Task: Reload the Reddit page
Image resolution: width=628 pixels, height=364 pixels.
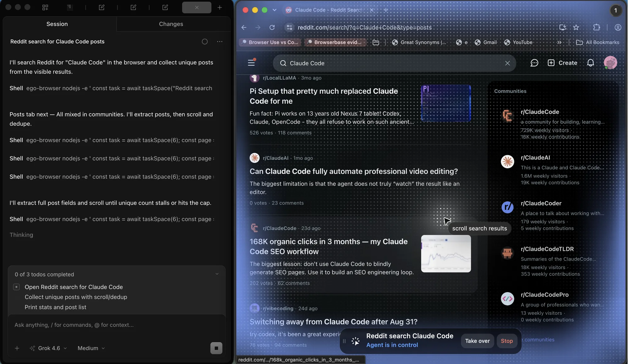Action: click(272, 27)
